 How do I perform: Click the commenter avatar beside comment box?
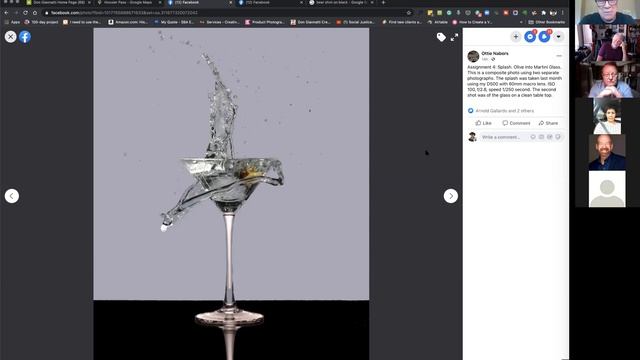472,137
